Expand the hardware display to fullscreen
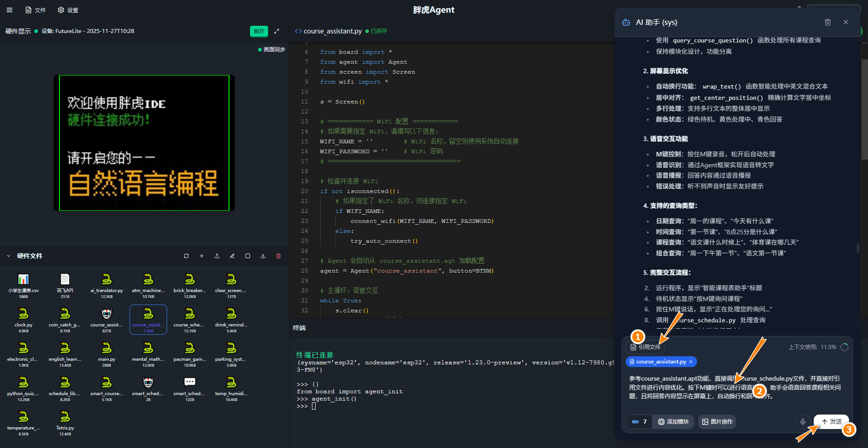 click(x=277, y=31)
